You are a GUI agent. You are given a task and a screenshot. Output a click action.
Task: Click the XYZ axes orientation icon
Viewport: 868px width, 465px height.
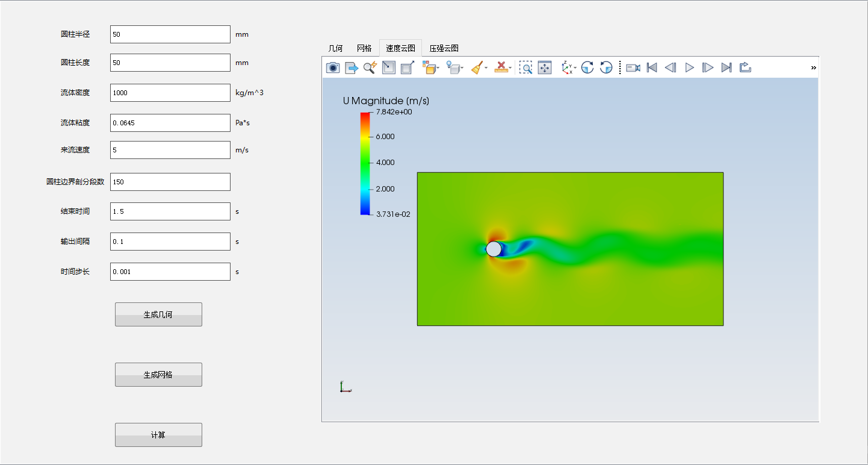[x=566, y=67]
